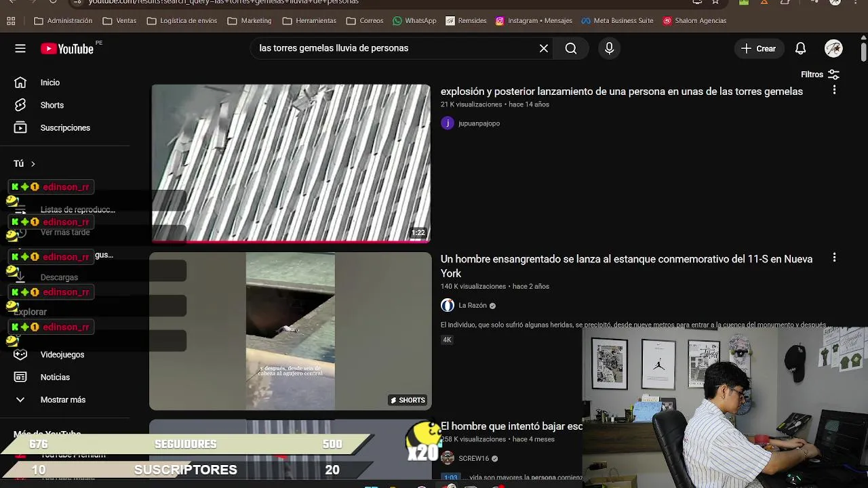
Task: Open the 11-S estanque Shorts thumbnail
Action: pyautogui.click(x=290, y=331)
